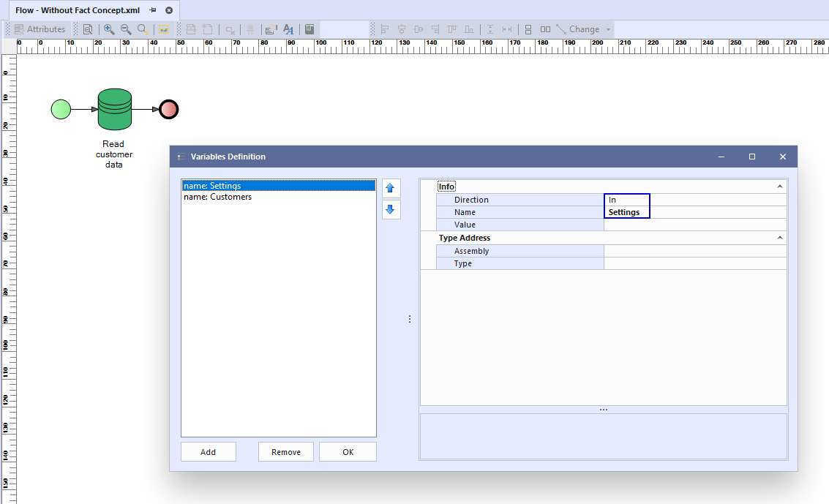Click the align vertical middle icon
This screenshot has width=829, height=504.
[419, 29]
